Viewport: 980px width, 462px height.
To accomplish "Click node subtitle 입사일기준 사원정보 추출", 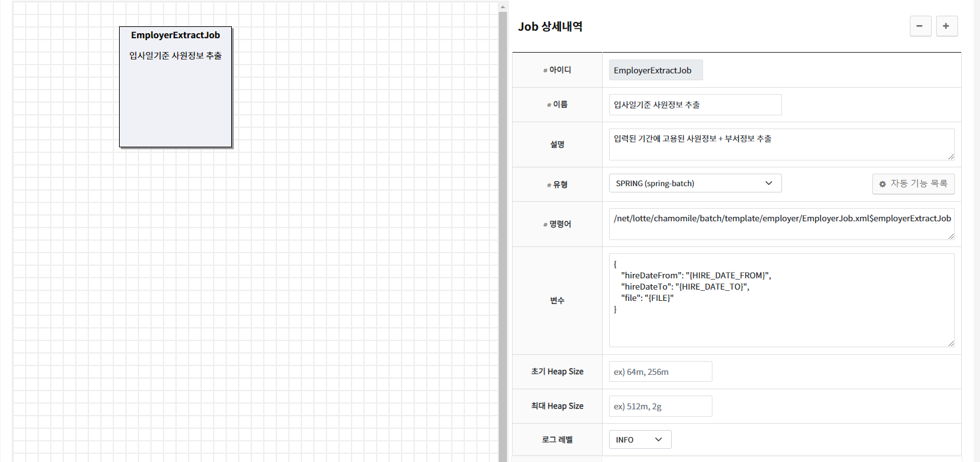I will click(175, 55).
